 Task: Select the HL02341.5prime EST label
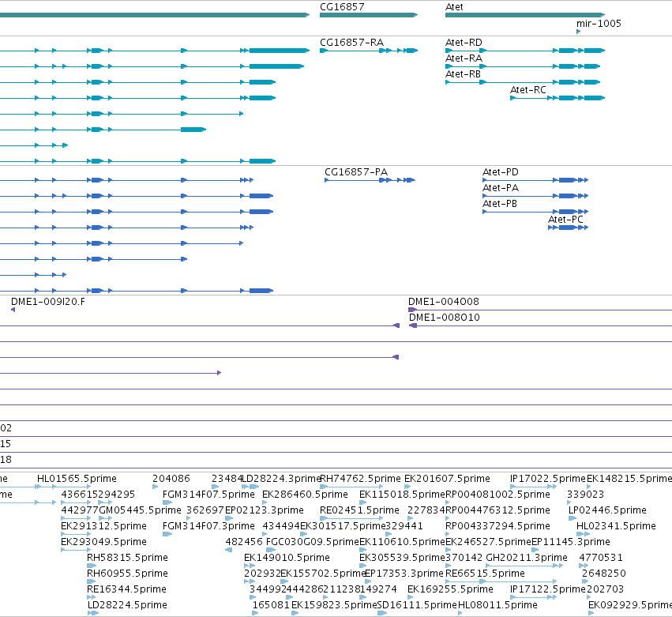[616, 526]
